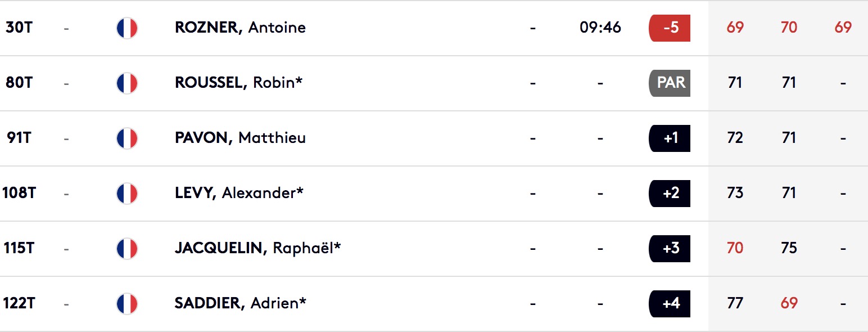Click the +4 score badge for Saddier
The image size is (868, 332).
click(670, 303)
